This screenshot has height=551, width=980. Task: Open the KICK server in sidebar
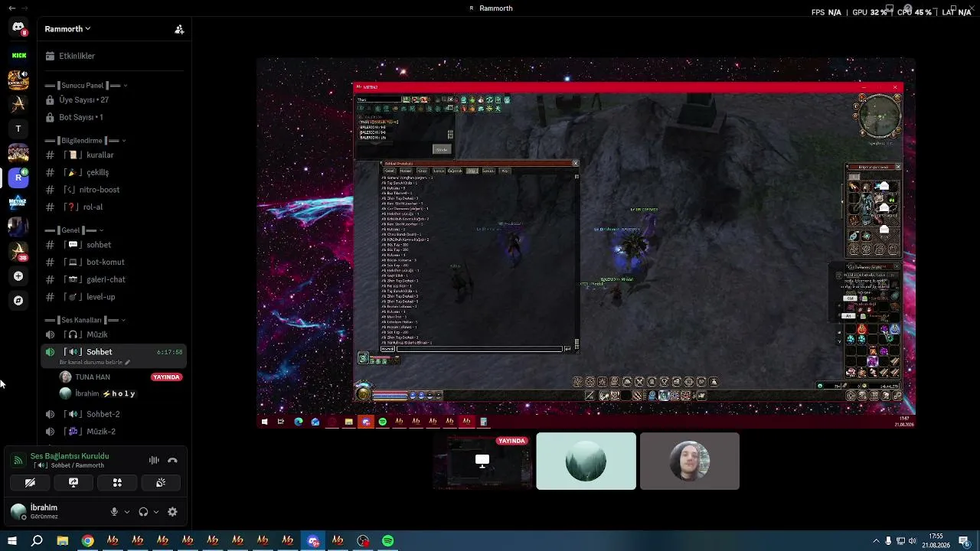click(18, 55)
